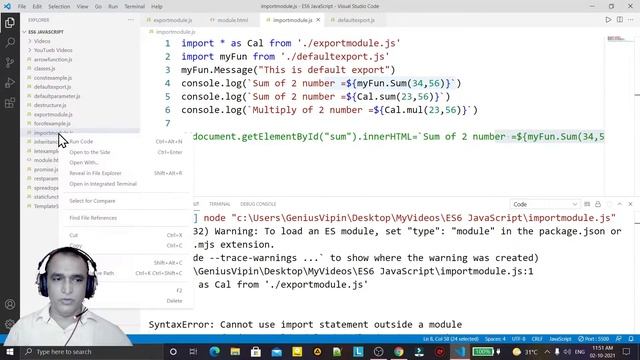Image resolution: width=640 pixels, height=360 pixels.
Task: Click the editor minimap
Action: pos(620,39)
